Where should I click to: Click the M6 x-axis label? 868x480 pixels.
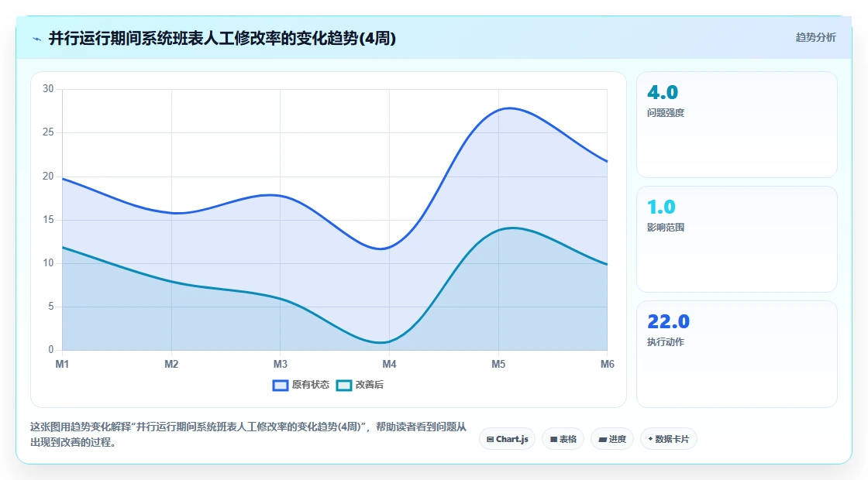(608, 364)
